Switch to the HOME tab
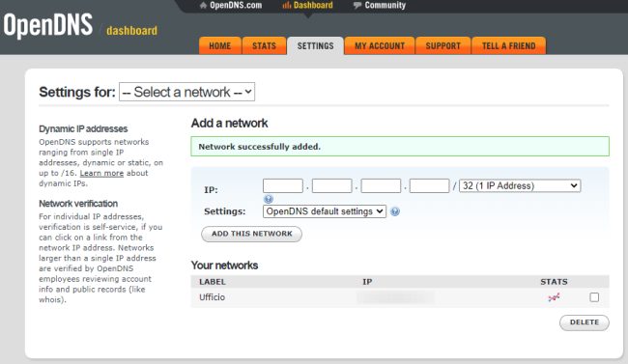This screenshot has width=628, height=364. 220,45
